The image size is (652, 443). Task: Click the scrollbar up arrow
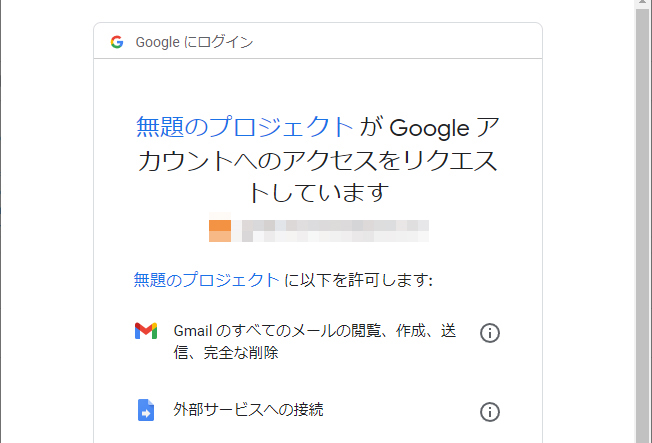642,2
